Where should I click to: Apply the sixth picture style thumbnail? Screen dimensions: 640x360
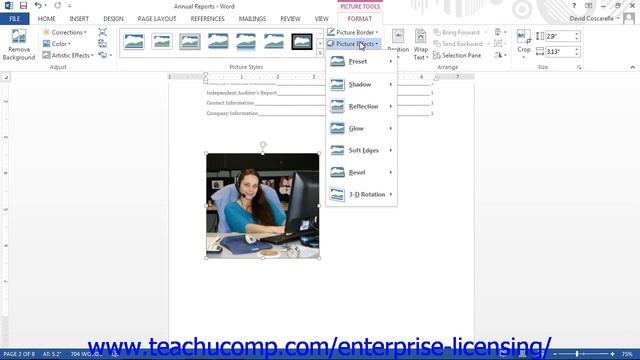click(x=274, y=42)
